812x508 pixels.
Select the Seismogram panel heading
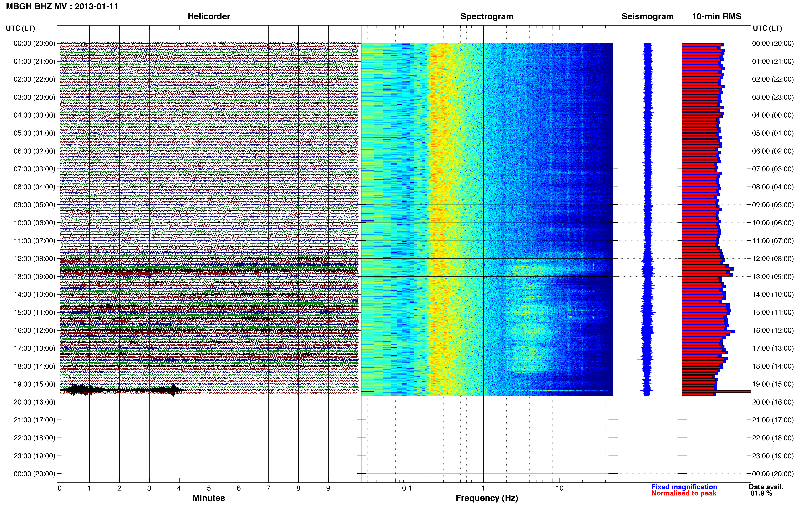[x=648, y=16]
